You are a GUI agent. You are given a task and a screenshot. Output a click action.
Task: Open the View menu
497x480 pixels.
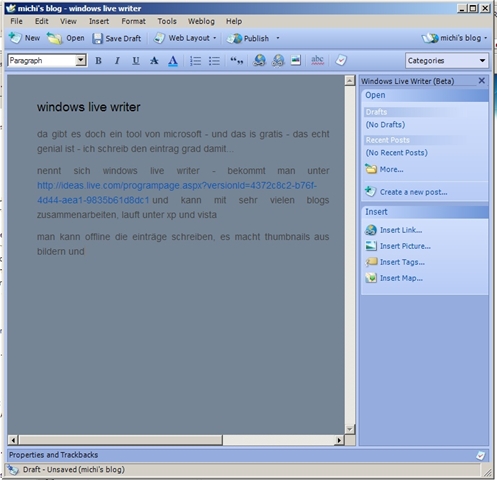pyautogui.click(x=68, y=21)
